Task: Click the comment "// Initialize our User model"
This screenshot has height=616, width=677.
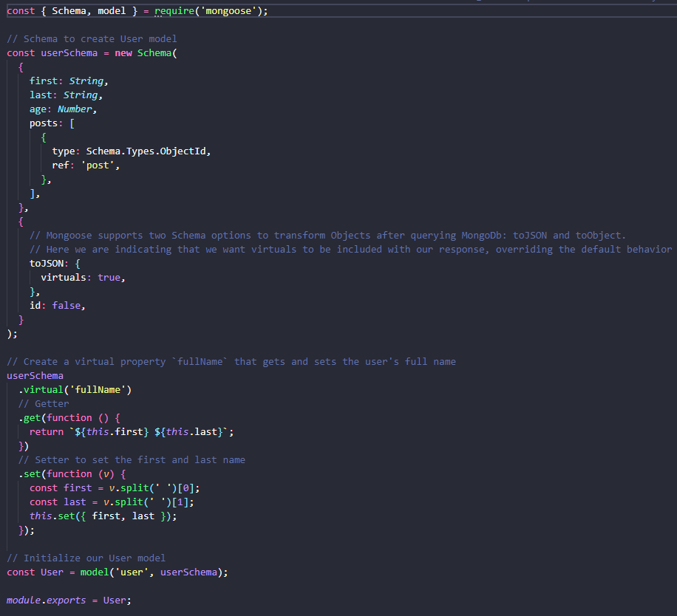Action: 86,558
